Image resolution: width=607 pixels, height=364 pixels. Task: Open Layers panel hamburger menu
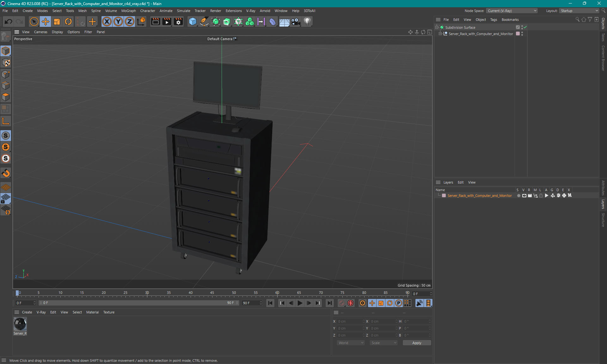pyautogui.click(x=438, y=182)
